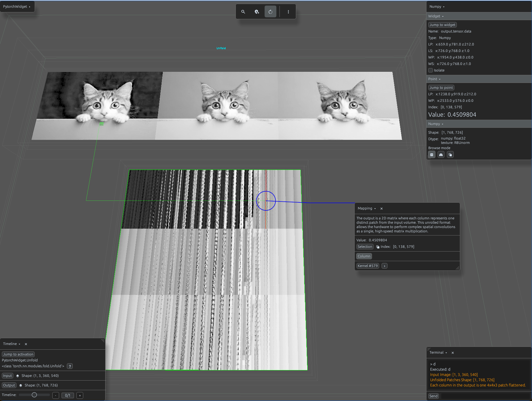Collapse the Point section header

pos(435,79)
